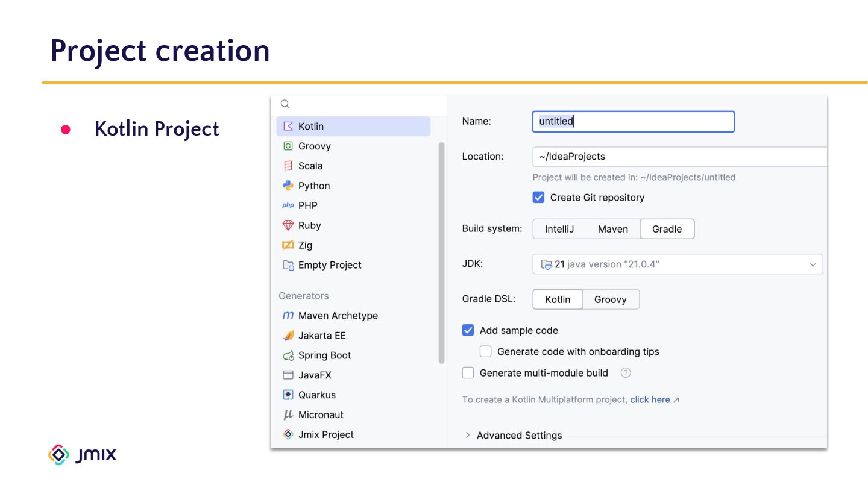The height and width of the screenshot is (488, 868).
Task: Uncheck Create Git repository checkbox
Action: point(539,198)
